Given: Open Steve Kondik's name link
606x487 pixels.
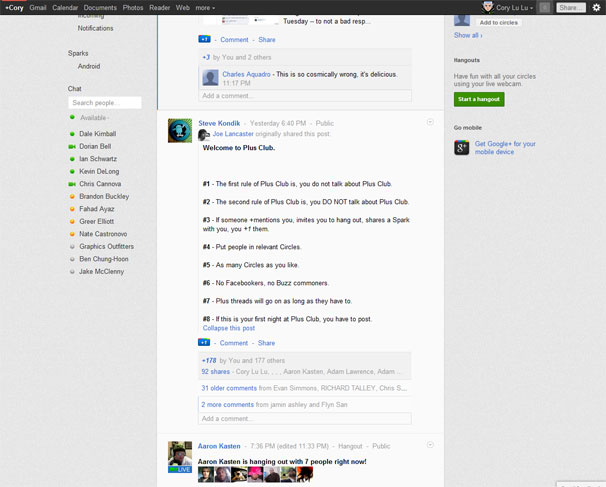Looking at the screenshot, I should pos(219,123).
